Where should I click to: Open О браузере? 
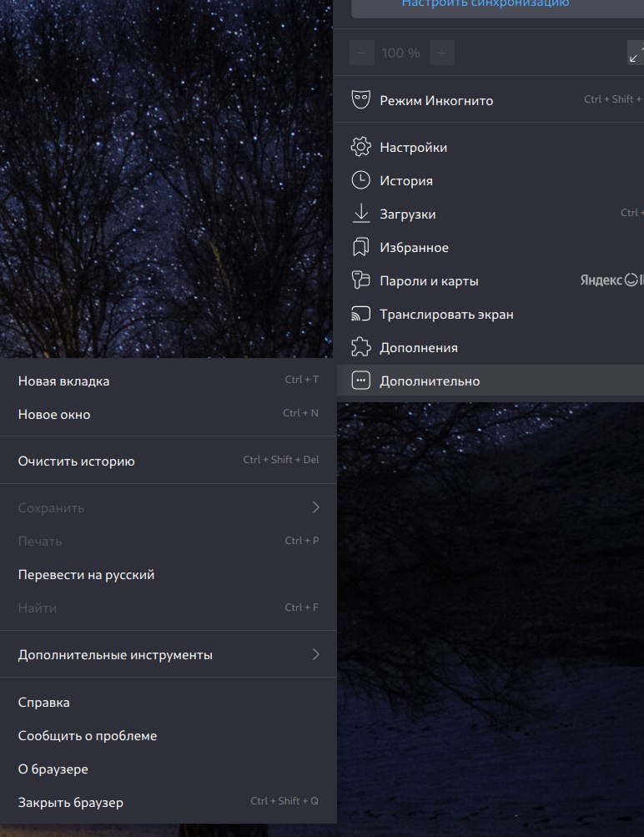click(168, 769)
